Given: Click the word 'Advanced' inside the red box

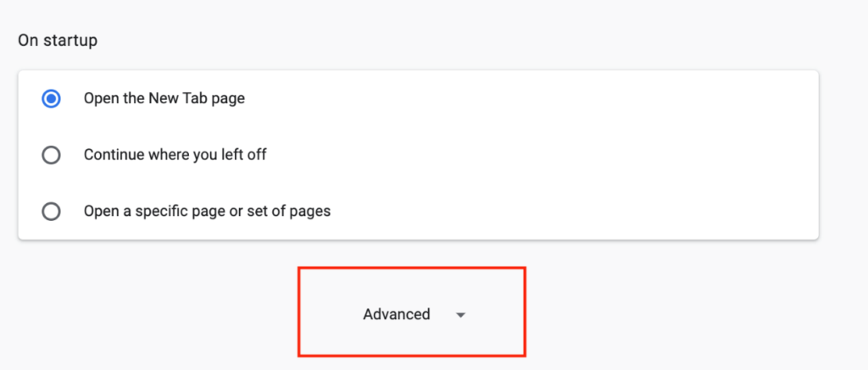Looking at the screenshot, I should click(397, 314).
